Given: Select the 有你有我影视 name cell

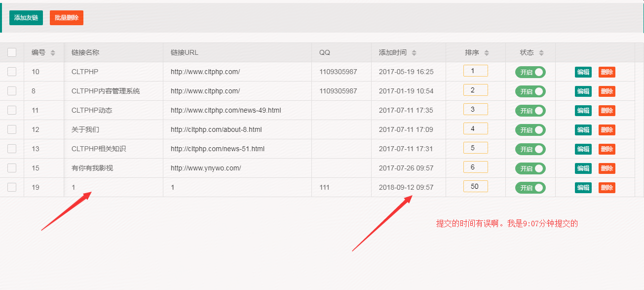Looking at the screenshot, I should 114,168.
